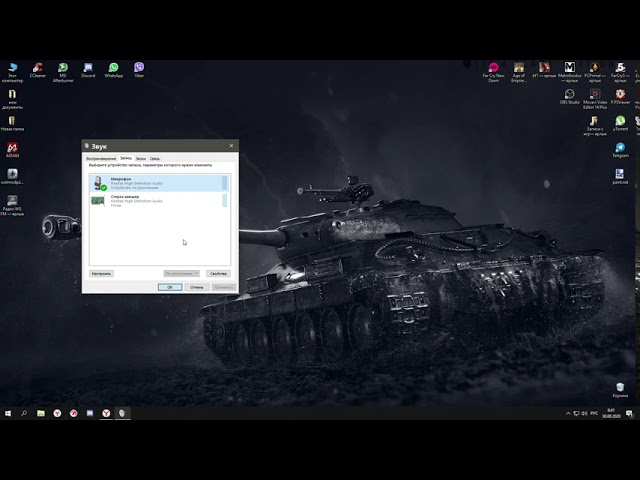The height and width of the screenshot is (480, 640).
Task: Open the Viber desktop icon
Action: coord(139,70)
